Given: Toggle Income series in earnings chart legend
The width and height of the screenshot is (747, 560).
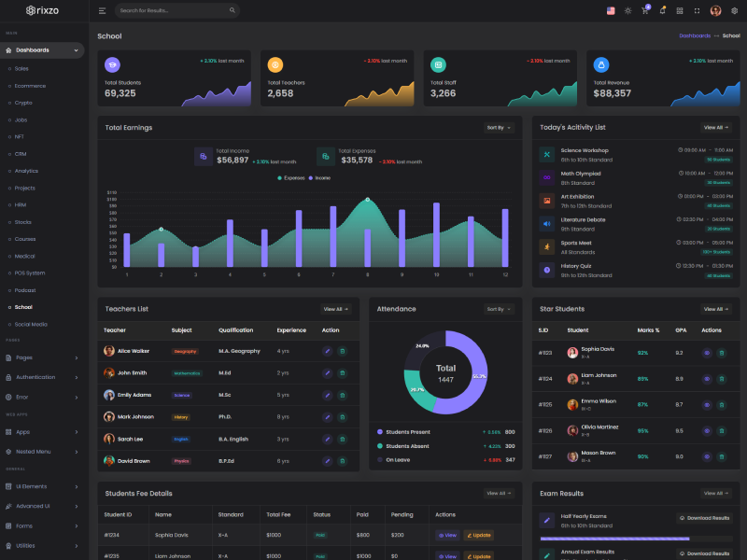Looking at the screenshot, I should tap(318, 177).
